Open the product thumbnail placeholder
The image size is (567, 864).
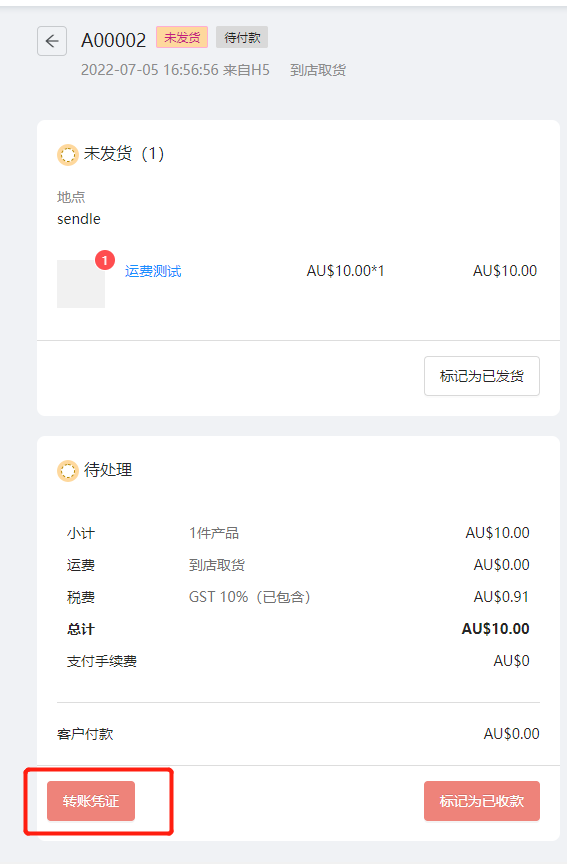pos(81,284)
